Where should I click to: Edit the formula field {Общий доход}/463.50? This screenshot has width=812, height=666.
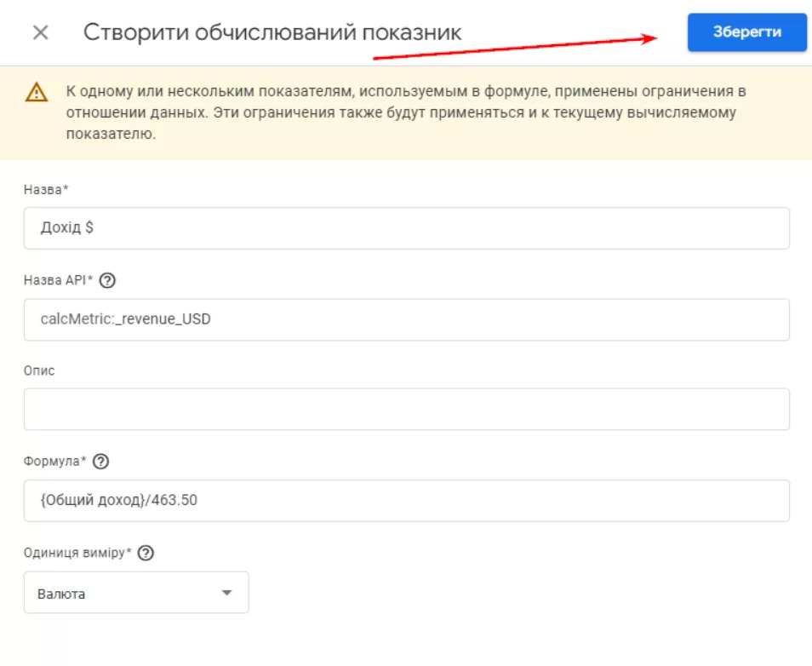(x=407, y=501)
